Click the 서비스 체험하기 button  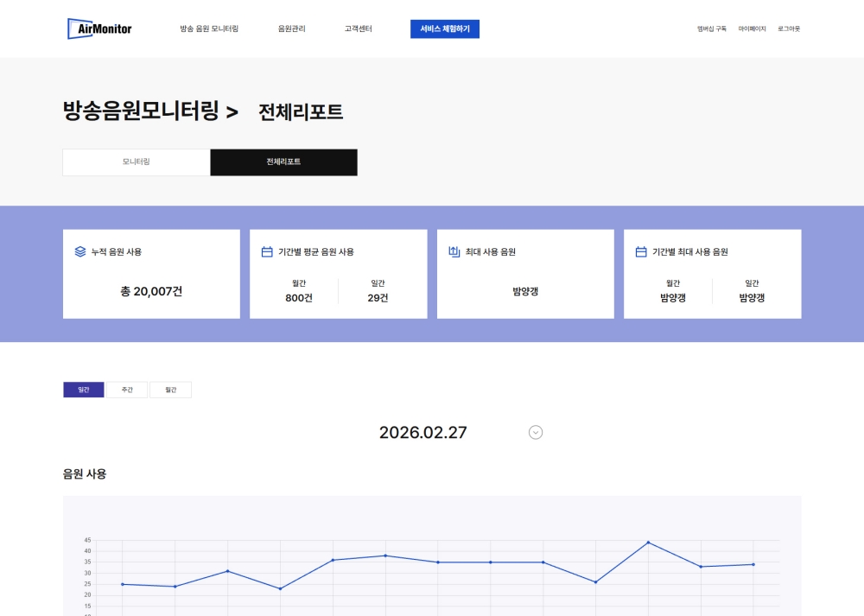(445, 29)
